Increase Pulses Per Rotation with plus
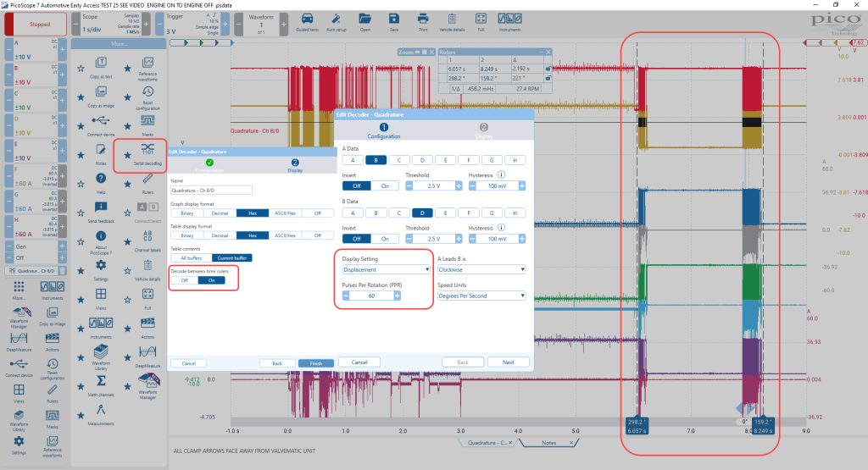 pos(398,296)
